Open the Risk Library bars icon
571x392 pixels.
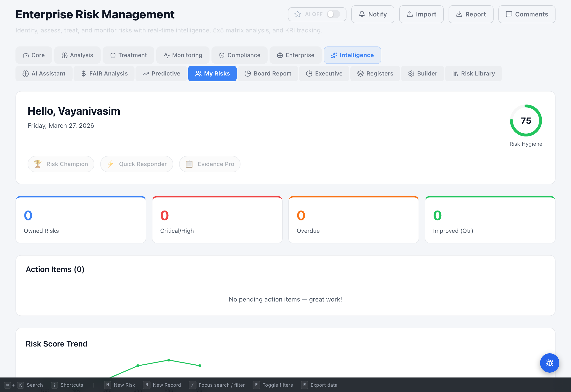coord(456,74)
